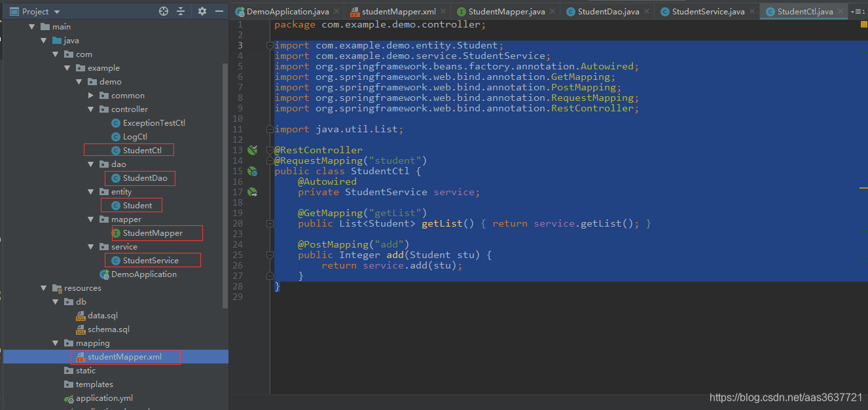This screenshot has width=868, height=410.
Task: Collapse the controller package
Action: coord(91,109)
